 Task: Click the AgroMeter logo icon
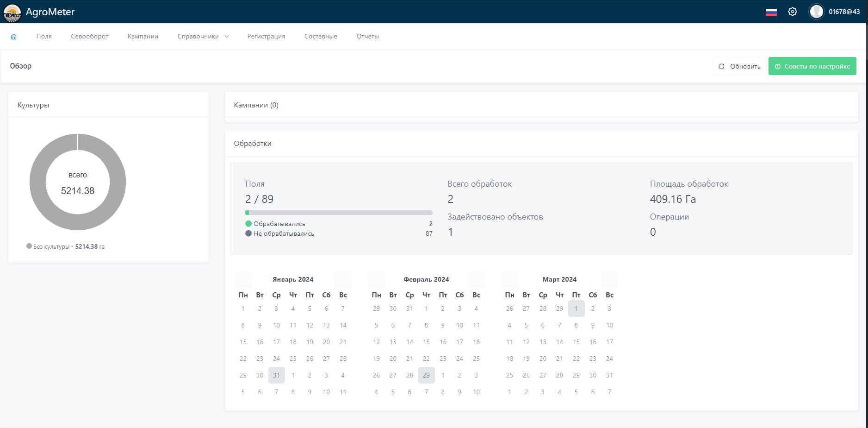tap(12, 13)
